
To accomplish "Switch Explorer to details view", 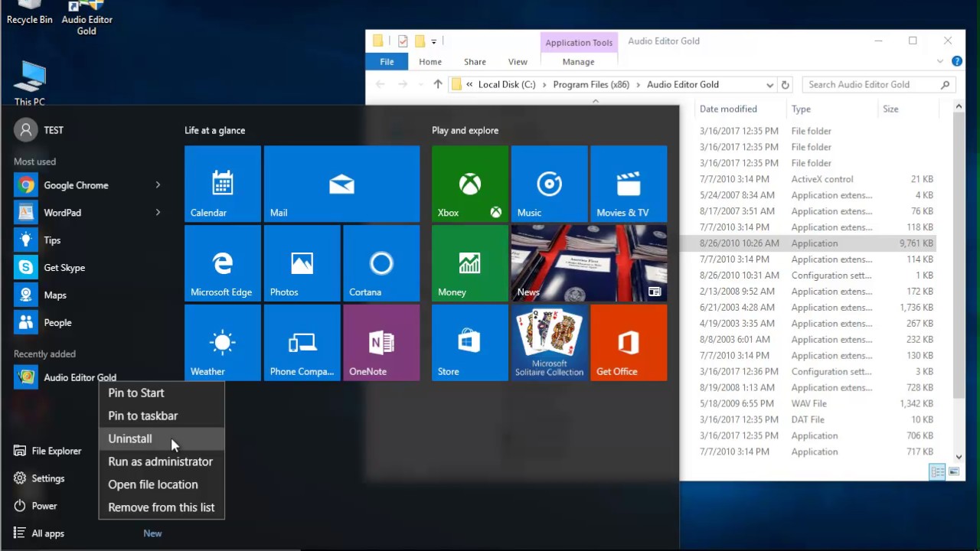I will (937, 472).
